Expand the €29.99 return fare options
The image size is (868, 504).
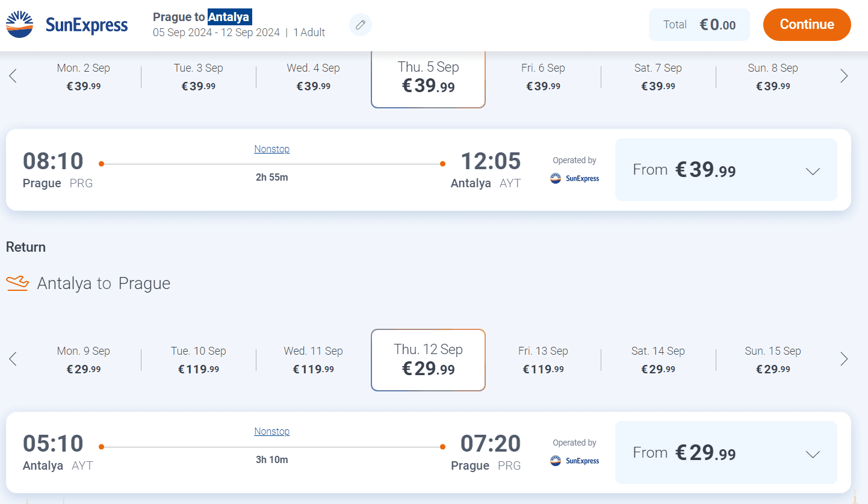726,452
